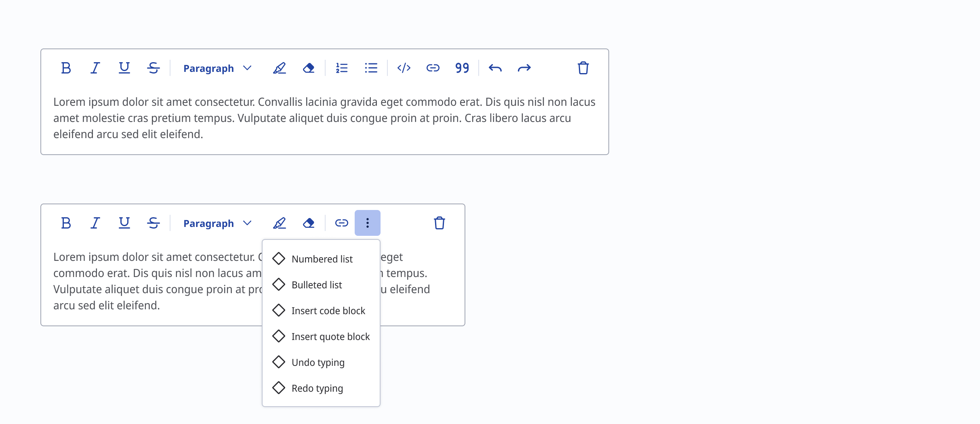Toggle the numbered list in the first editor
Viewport: 980px width, 424px height.
(341, 68)
